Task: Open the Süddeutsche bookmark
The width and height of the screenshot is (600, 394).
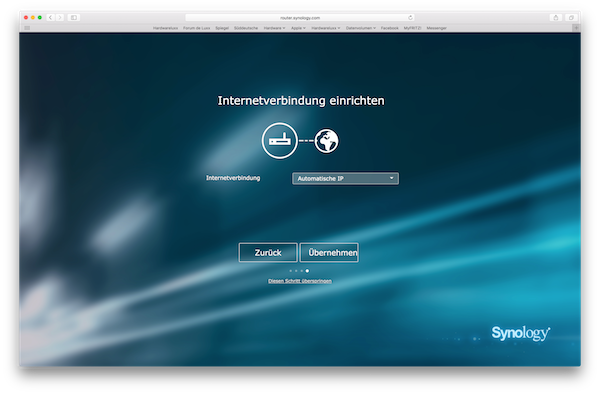Action: click(246, 28)
